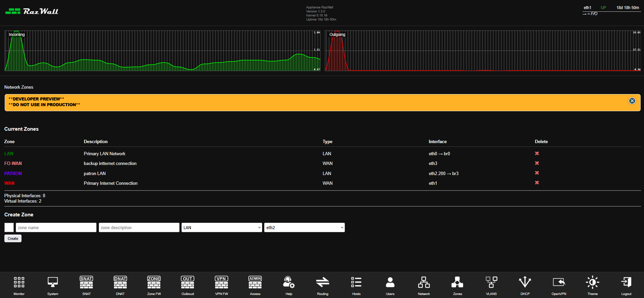Expand the zone type LAN dropdown
This screenshot has height=298, width=644.
(222, 227)
